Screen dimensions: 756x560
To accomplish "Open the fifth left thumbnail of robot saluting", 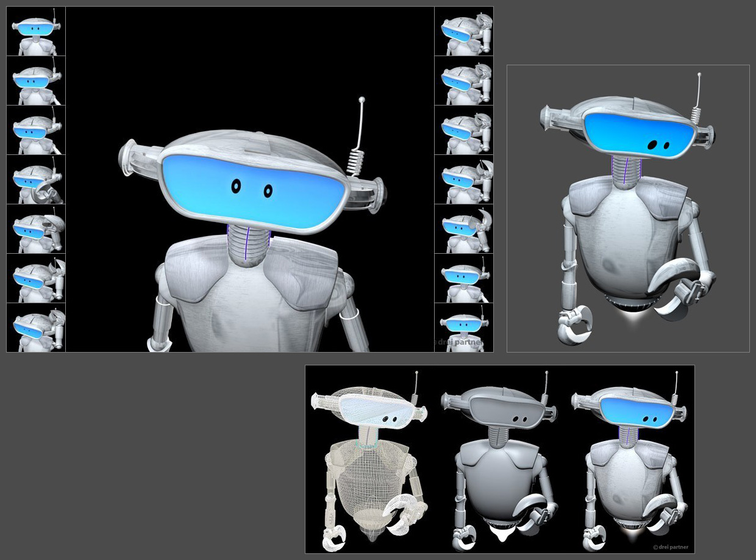I will click(x=36, y=229).
